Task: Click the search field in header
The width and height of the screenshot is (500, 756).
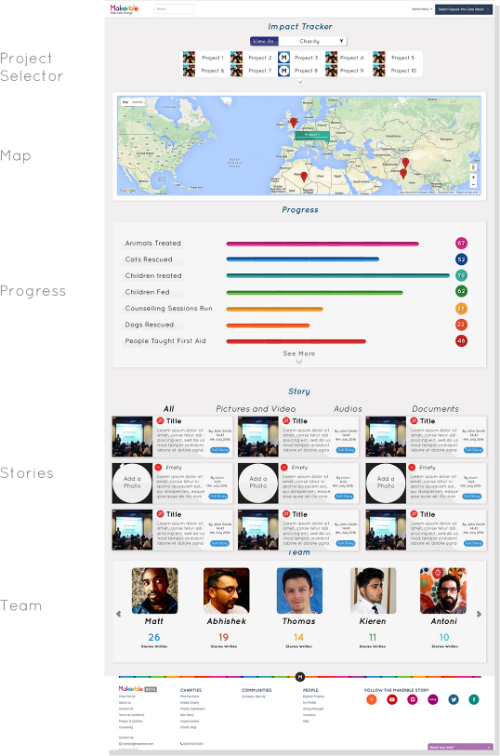Action: tap(174, 9)
